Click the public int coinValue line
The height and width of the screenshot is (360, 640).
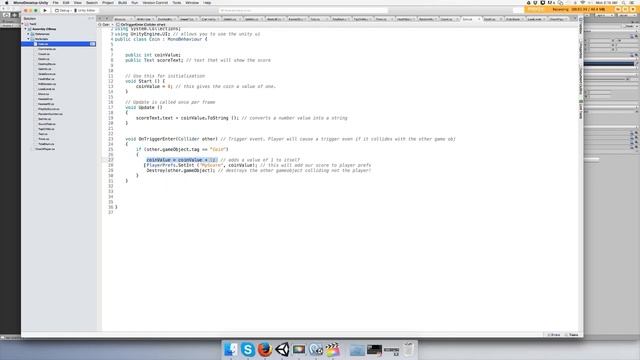tap(153, 55)
